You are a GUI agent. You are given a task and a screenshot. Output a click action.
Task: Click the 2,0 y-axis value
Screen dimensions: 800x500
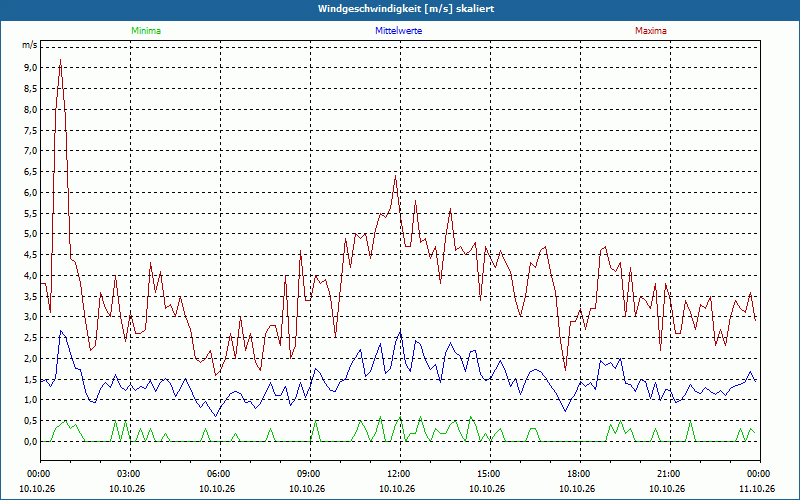coord(30,358)
